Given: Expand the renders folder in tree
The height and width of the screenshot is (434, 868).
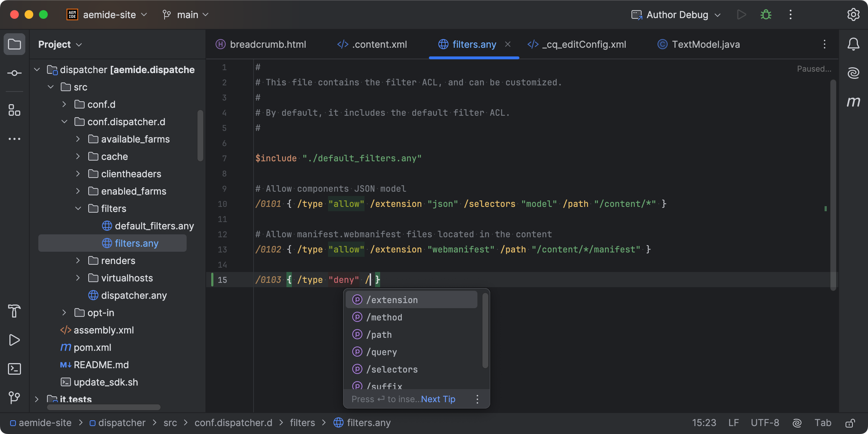Looking at the screenshot, I should point(77,260).
